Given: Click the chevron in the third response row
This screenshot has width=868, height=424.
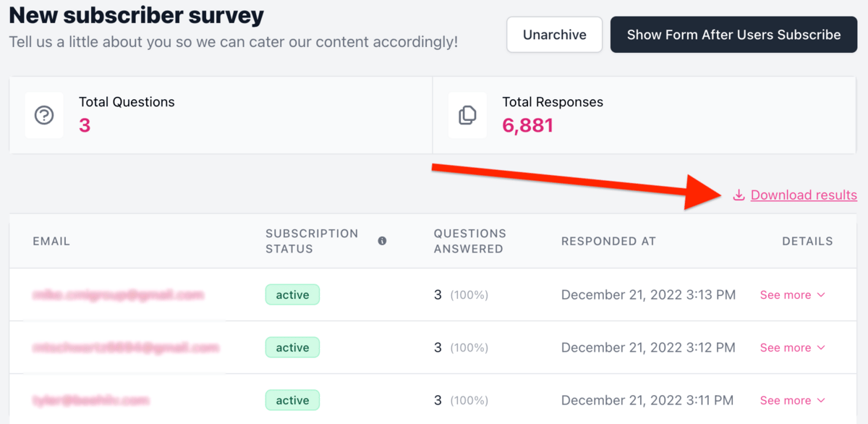Looking at the screenshot, I should tap(821, 401).
